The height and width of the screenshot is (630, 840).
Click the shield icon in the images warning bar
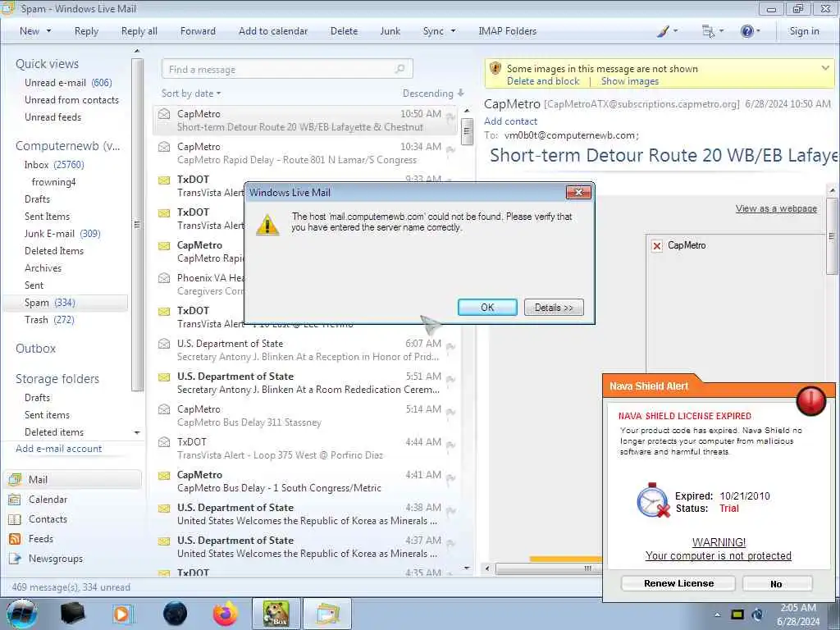495,69
